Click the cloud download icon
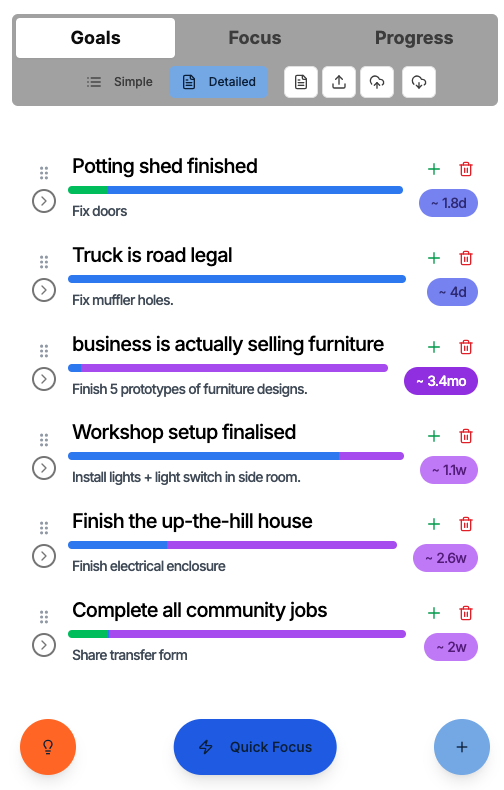 418,82
